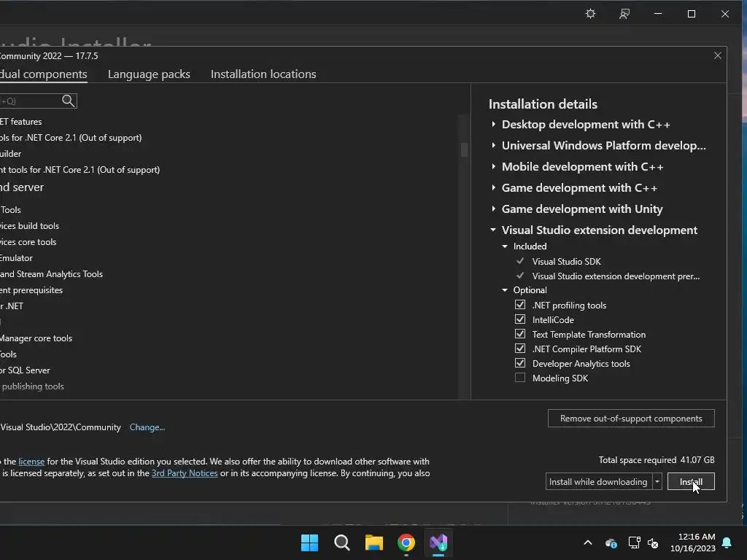Switch to Installation locations tab

[263, 74]
